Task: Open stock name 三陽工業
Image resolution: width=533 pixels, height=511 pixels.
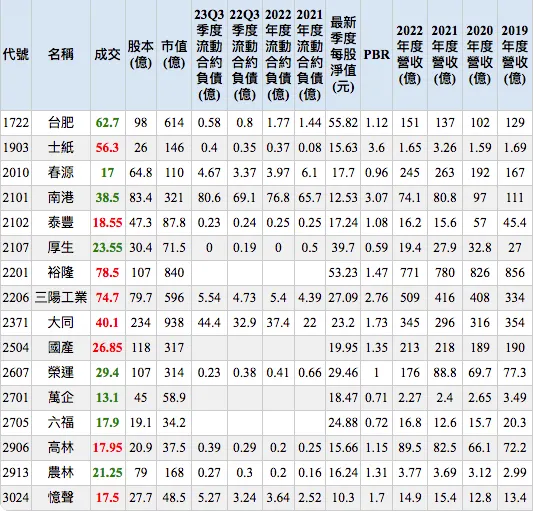Action: [x=61, y=297]
